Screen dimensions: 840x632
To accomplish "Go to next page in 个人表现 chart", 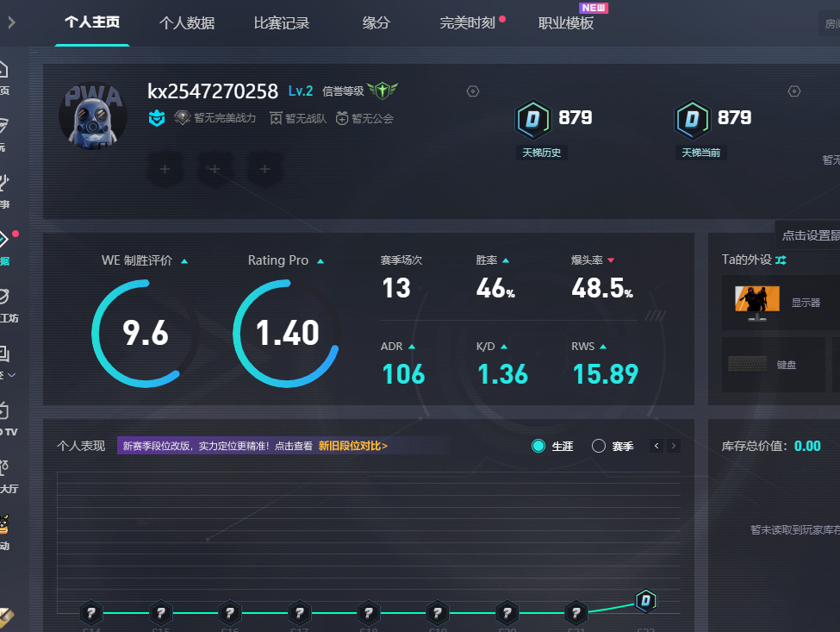I will (674, 446).
